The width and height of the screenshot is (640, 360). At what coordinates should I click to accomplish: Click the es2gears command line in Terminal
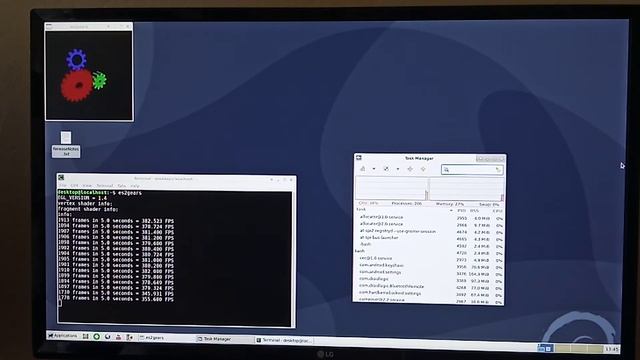[x=100, y=193]
